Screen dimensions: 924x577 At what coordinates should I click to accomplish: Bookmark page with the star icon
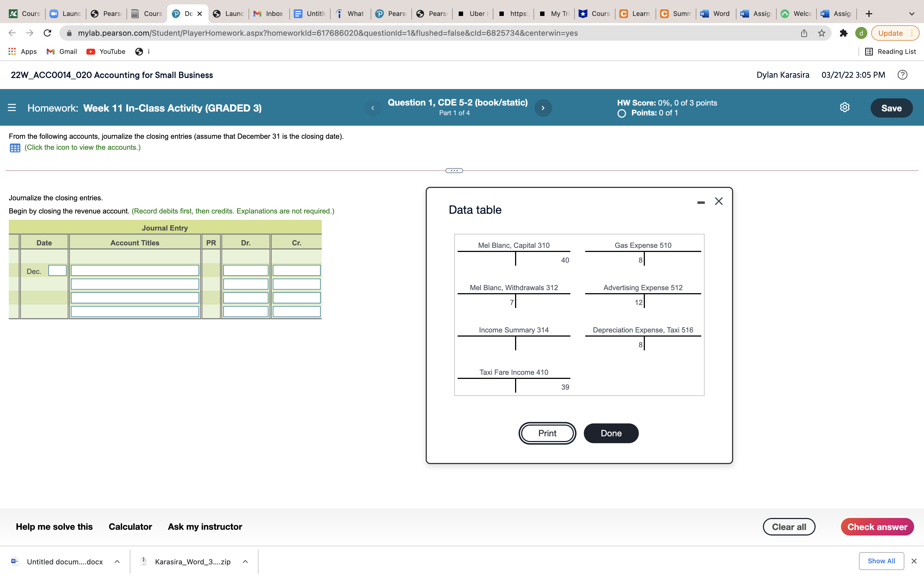(x=821, y=33)
